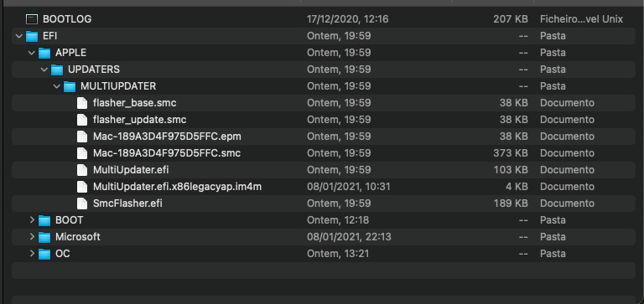Viewport: 644px width, 304px height.
Task: Expand the OC folder chevron
Action: [32, 254]
